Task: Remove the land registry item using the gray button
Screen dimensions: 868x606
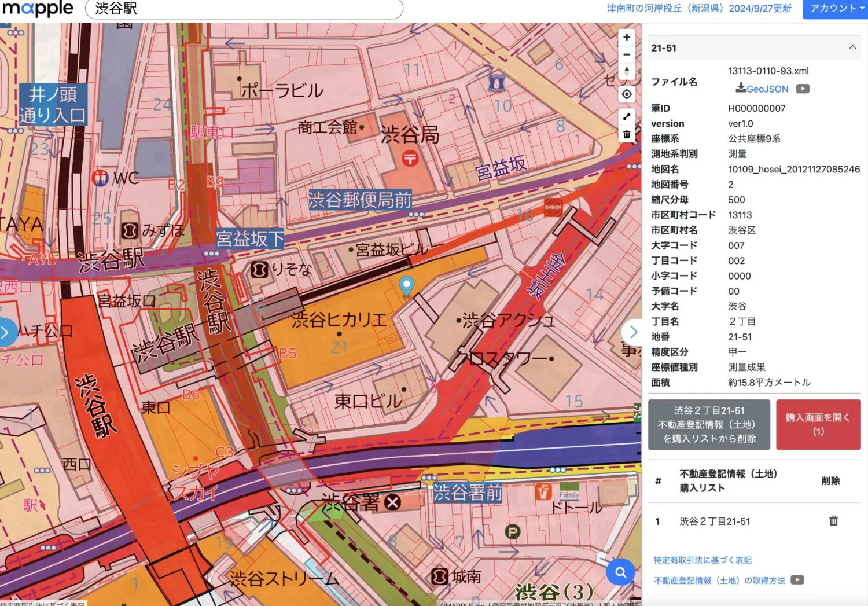Action: [x=708, y=424]
